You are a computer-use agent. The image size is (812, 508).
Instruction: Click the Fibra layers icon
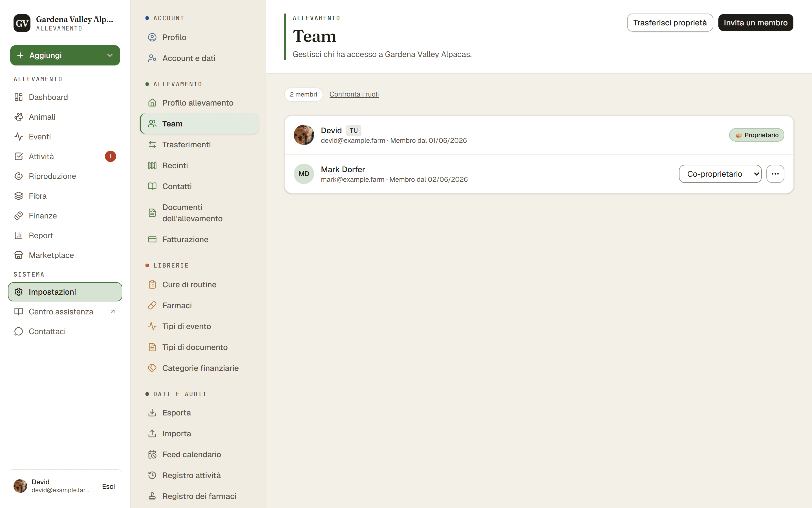(18, 196)
